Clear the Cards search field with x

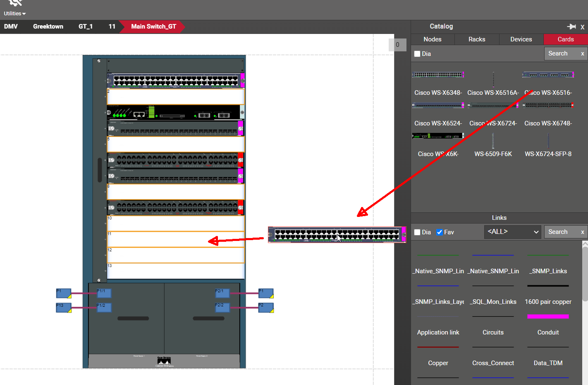pos(583,53)
